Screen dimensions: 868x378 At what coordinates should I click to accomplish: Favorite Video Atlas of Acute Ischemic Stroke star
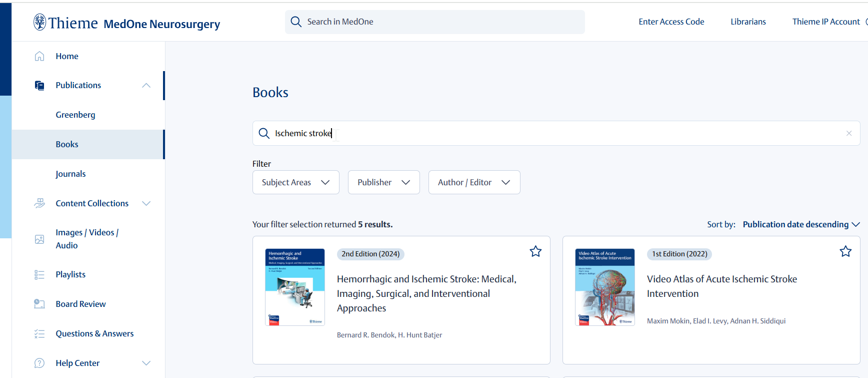(845, 251)
